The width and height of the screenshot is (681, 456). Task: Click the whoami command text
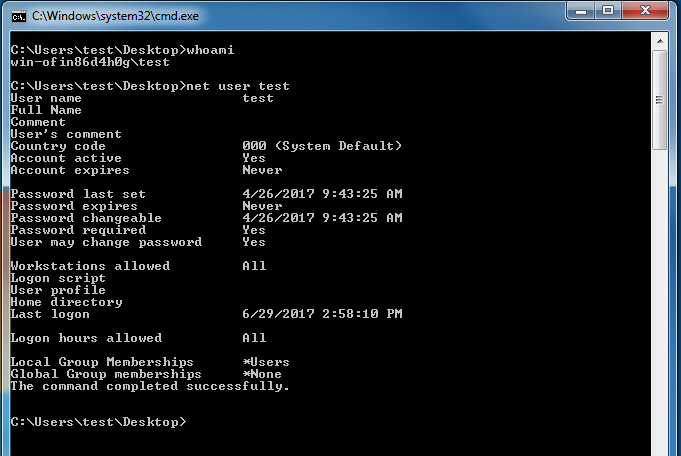click(210, 50)
